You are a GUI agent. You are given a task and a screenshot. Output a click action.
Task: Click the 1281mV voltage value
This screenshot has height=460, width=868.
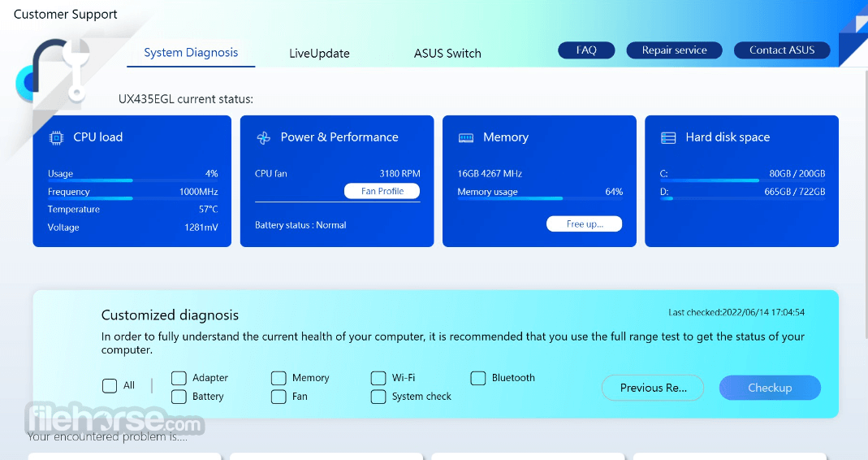pyautogui.click(x=201, y=228)
